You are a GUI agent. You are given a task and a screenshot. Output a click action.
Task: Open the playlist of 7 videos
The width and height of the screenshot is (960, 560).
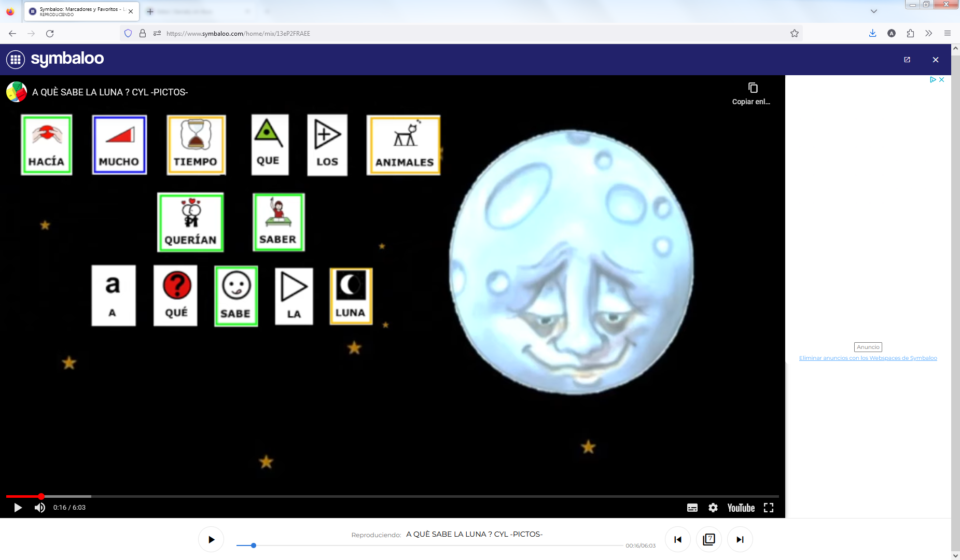(709, 539)
